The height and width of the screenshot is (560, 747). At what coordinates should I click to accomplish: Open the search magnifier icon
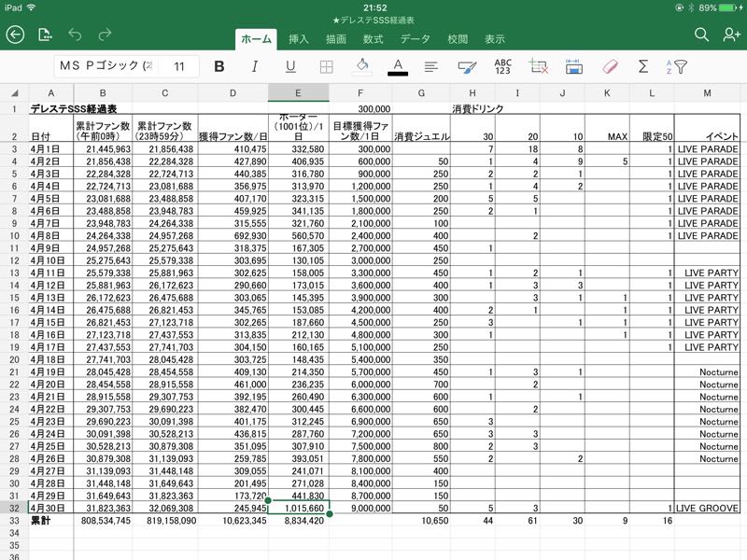pos(701,35)
